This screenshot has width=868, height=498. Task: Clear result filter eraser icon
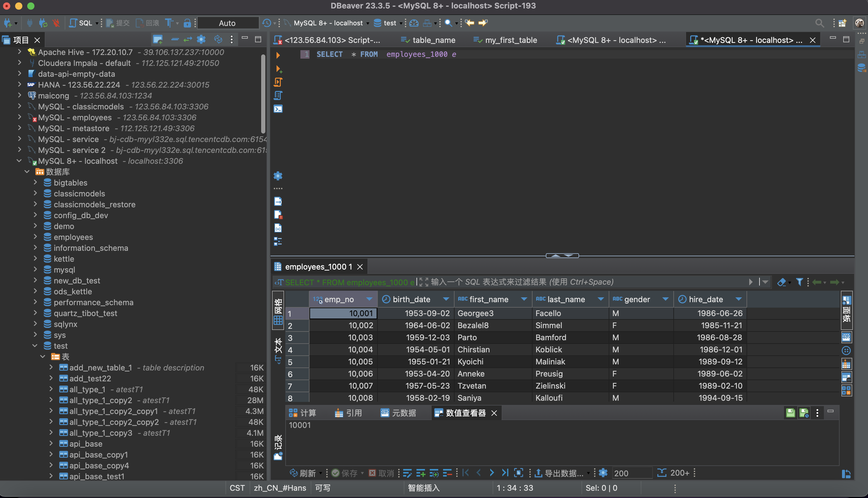[x=781, y=282]
